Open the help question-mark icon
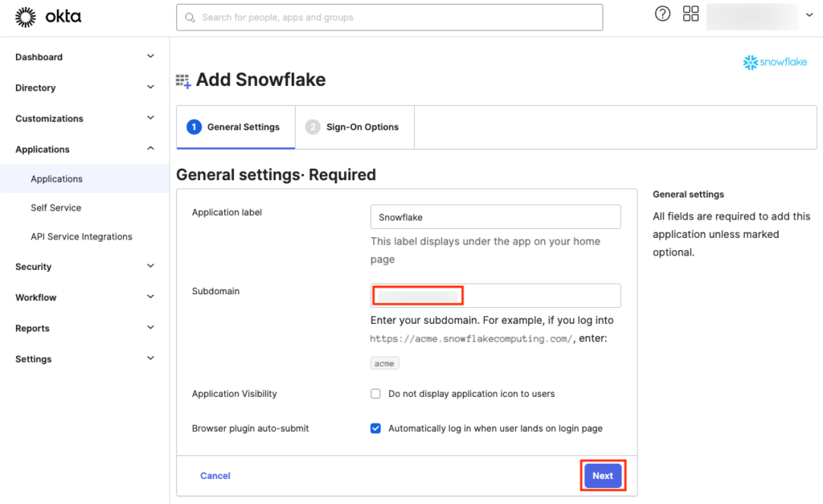Image resolution: width=823 pixels, height=504 pixels. pyautogui.click(x=662, y=14)
